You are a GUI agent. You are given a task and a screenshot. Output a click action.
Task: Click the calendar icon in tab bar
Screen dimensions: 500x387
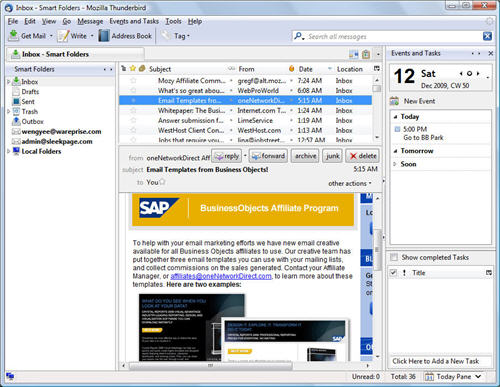pos(353,54)
